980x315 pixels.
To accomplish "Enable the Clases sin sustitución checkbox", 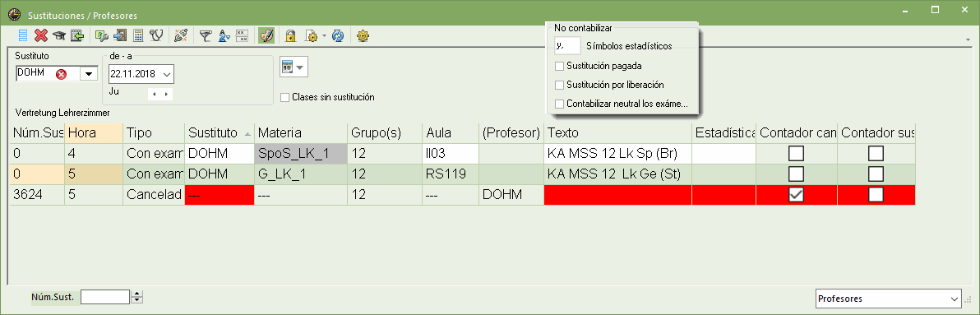I will pyautogui.click(x=285, y=98).
